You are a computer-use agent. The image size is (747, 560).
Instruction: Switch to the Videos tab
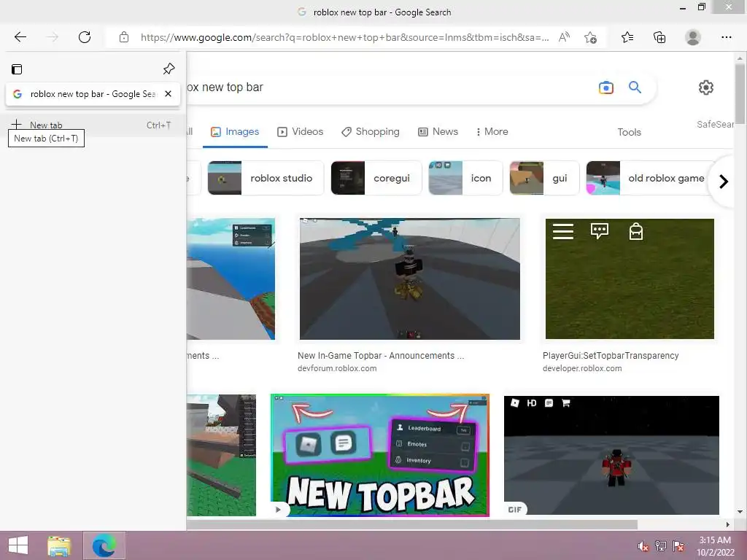coord(300,132)
